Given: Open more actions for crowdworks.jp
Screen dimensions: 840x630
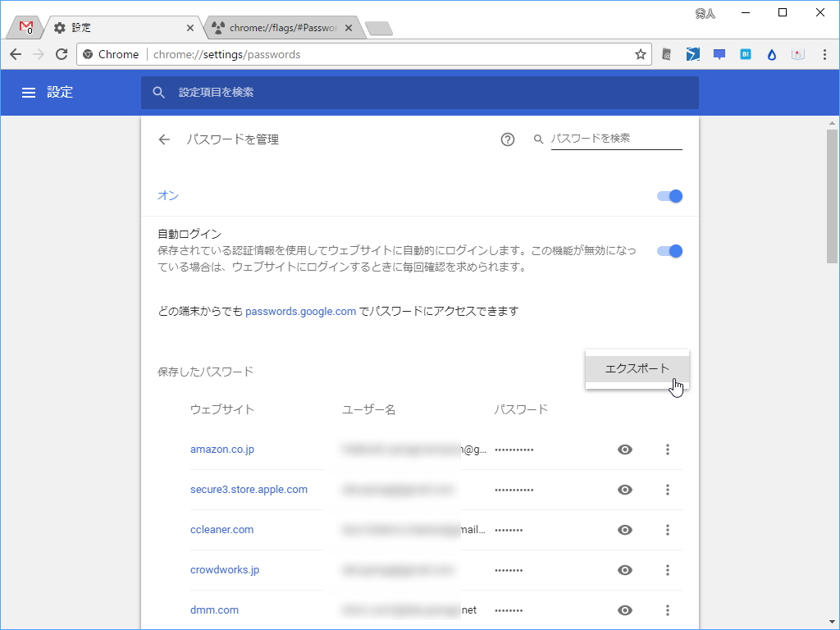Looking at the screenshot, I should (x=668, y=570).
